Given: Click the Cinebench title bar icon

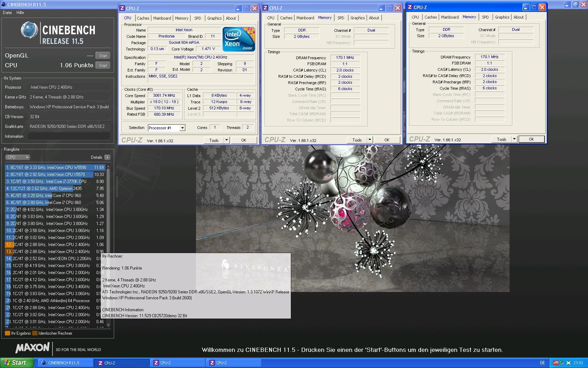Looking at the screenshot, I should click(4, 4).
